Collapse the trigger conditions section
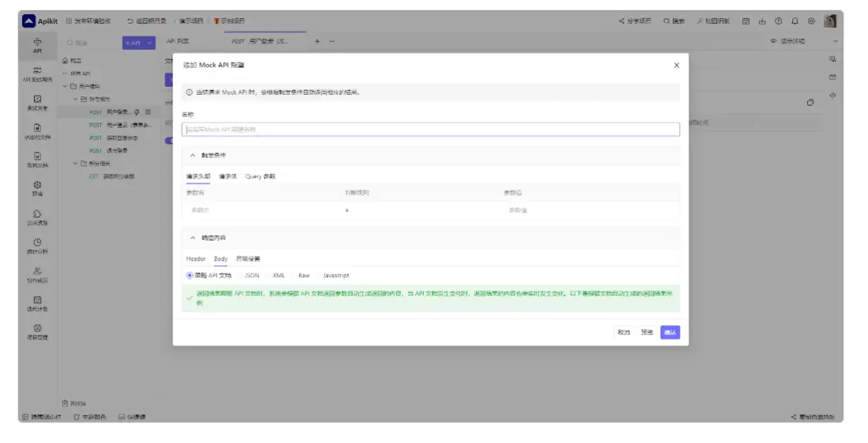This screenshot has height=443, width=868. pos(193,156)
